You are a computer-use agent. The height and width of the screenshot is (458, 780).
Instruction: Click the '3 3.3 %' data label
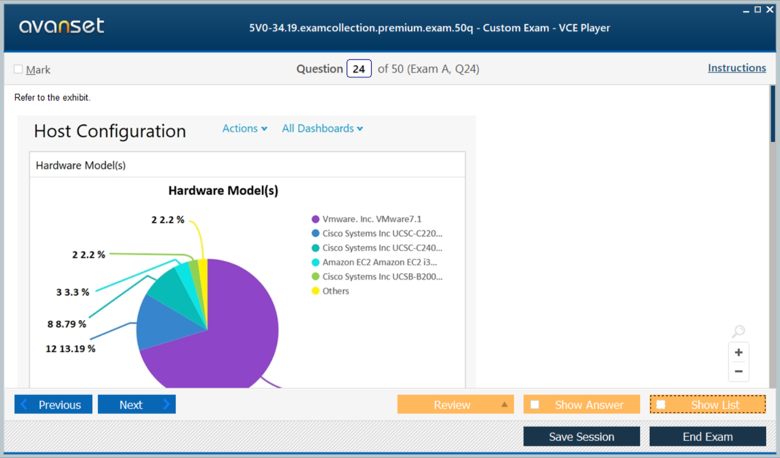73,292
